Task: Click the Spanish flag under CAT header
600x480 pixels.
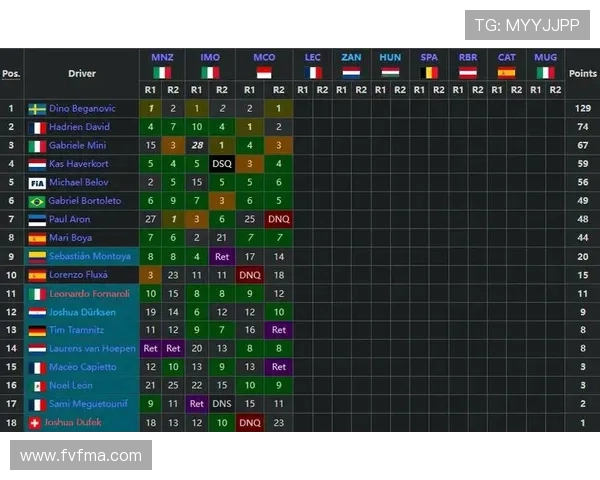Action: point(506,72)
